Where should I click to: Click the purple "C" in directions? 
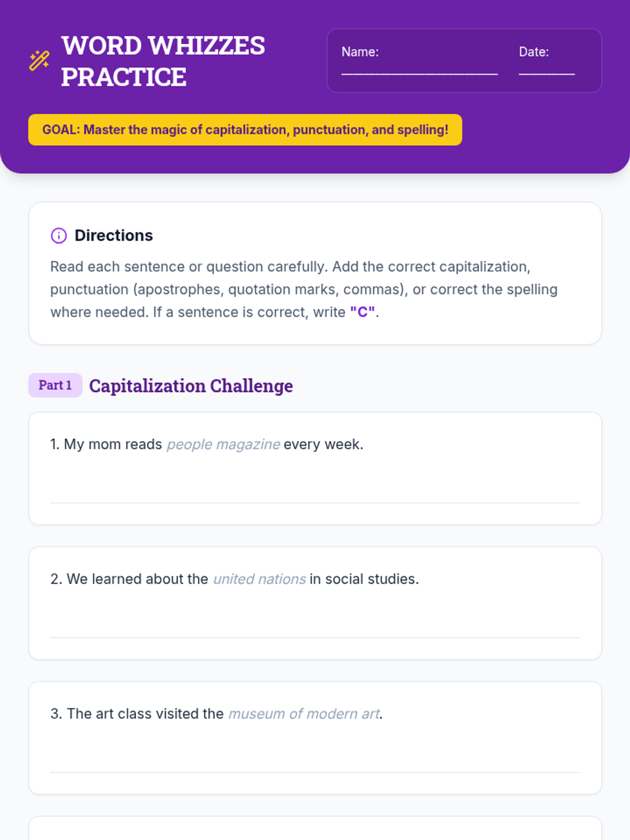(362, 312)
